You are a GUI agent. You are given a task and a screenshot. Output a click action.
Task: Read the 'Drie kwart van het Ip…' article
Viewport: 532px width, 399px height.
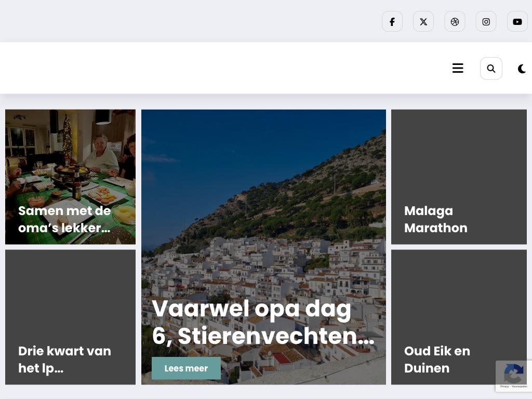coord(64,360)
